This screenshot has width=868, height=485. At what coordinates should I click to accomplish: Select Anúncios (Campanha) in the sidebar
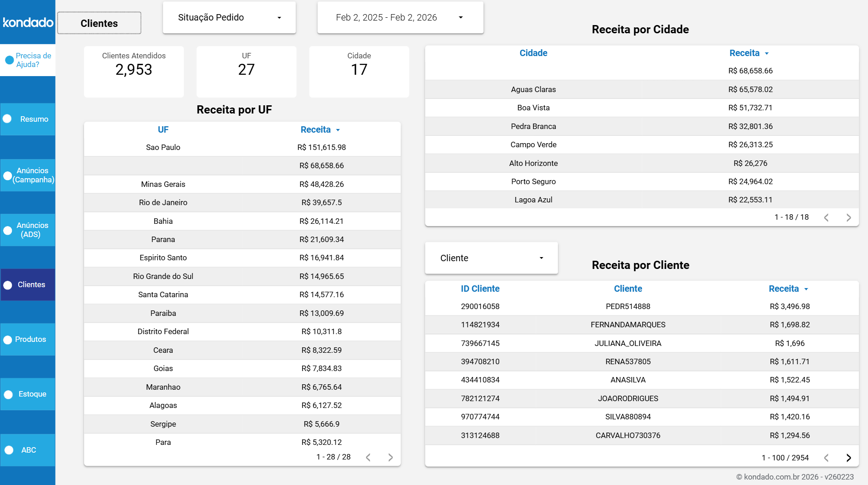pos(27,175)
